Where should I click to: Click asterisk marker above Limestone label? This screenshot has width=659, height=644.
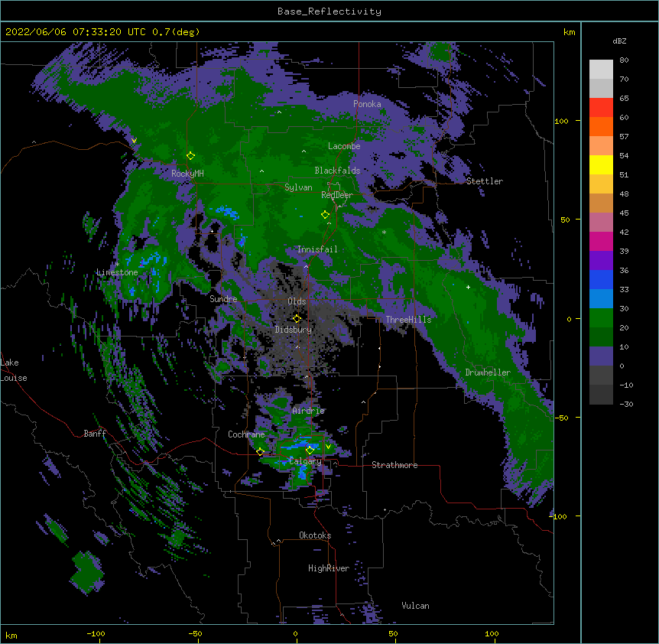(x=117, y=265)
